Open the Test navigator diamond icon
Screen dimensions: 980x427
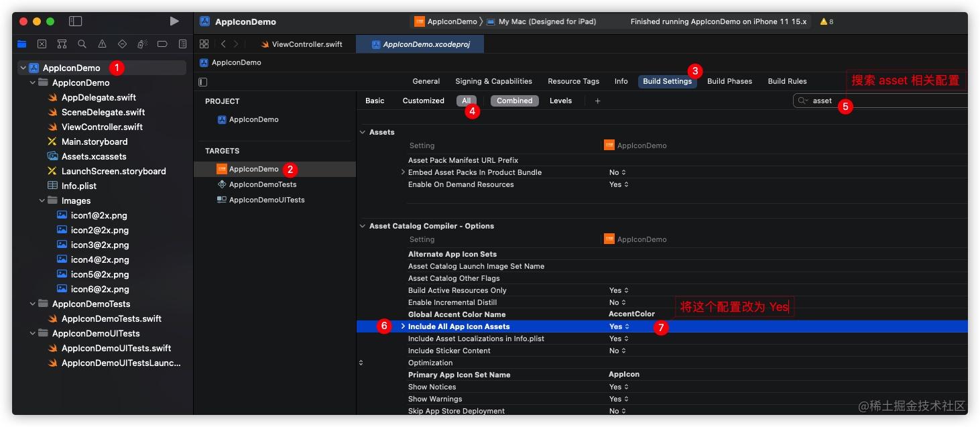[122, 43]
